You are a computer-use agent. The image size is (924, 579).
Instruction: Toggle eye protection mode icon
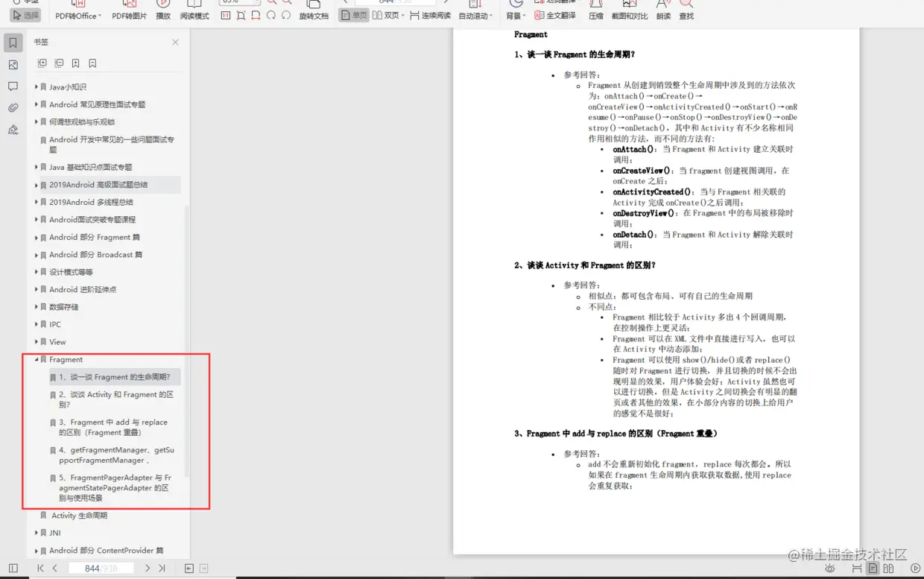[830, 569]
